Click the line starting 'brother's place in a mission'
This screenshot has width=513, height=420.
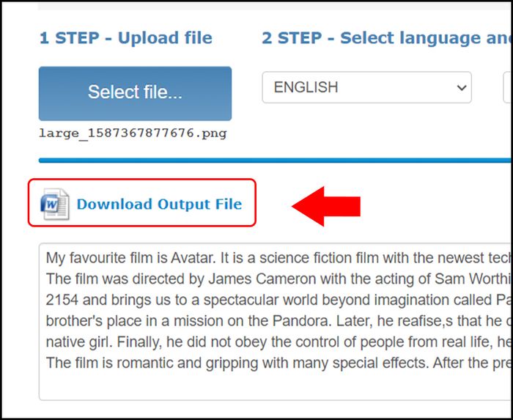coord(278,321)
